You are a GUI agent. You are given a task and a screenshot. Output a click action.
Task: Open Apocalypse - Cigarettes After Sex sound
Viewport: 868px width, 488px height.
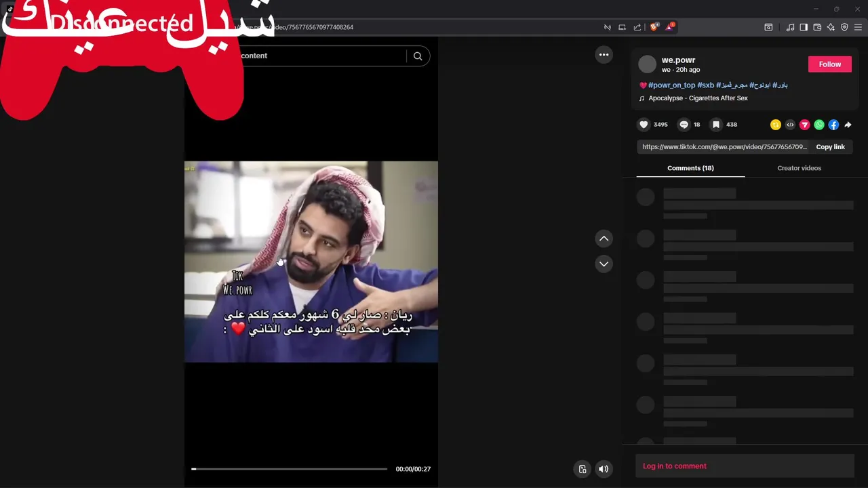pyautogui.click(x=698, y=98)
